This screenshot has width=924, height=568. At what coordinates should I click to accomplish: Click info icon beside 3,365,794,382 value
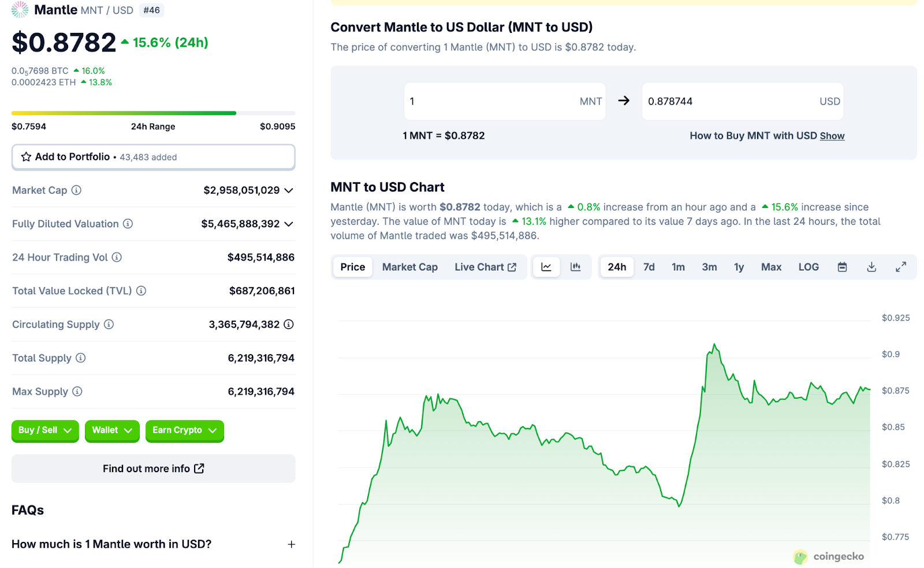[289, 324]
